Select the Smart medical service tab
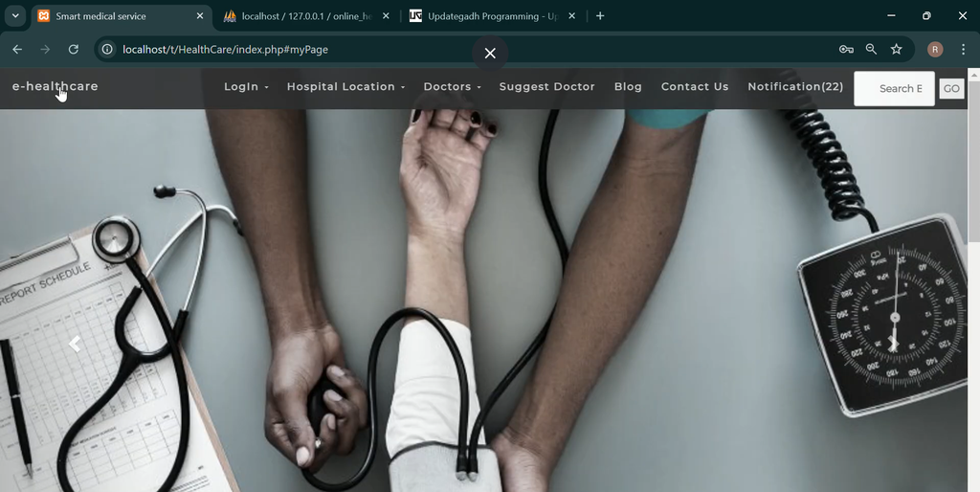The height and width of the screenshot is (492, 980). [122, 16]
